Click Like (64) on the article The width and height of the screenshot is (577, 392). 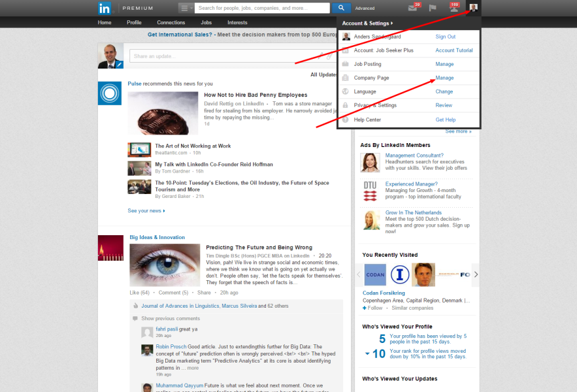(x=139, y=293)
